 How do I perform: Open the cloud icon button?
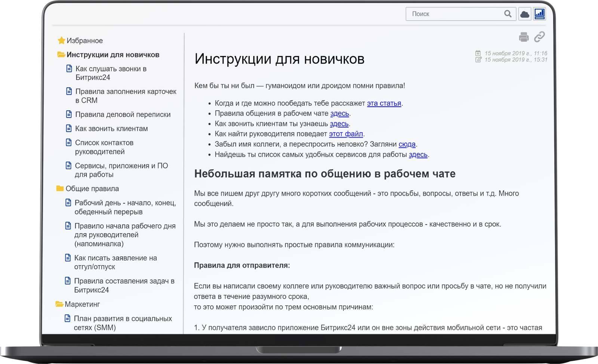point(525,14)
